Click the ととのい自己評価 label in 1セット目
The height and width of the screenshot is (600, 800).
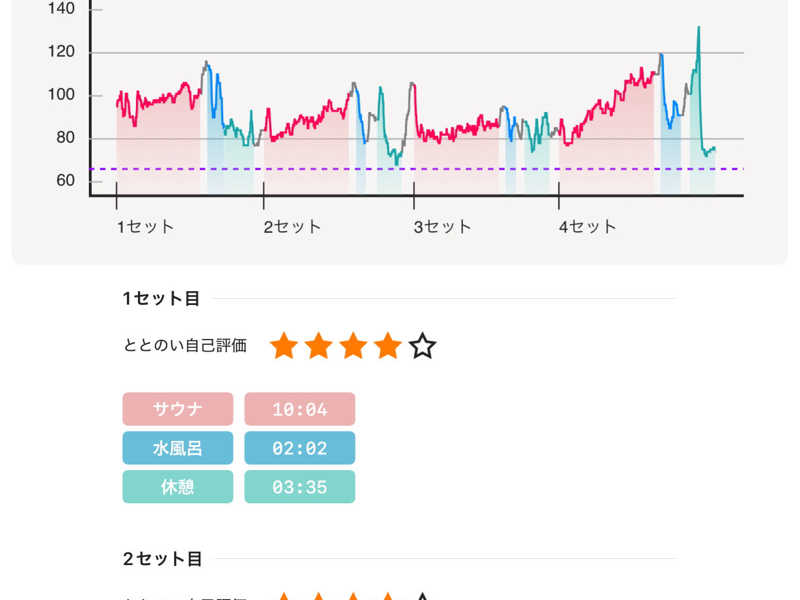click(185, 346)
